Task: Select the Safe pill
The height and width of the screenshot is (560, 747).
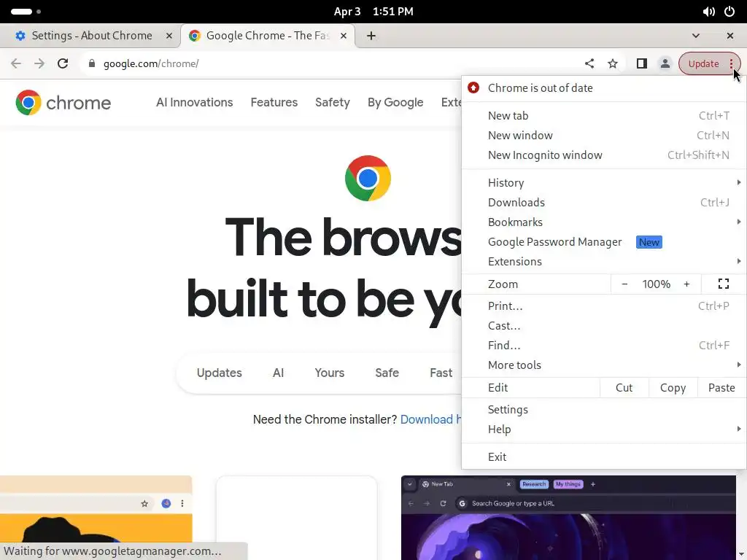Action: pyautogui.click(x=387, y=373)
